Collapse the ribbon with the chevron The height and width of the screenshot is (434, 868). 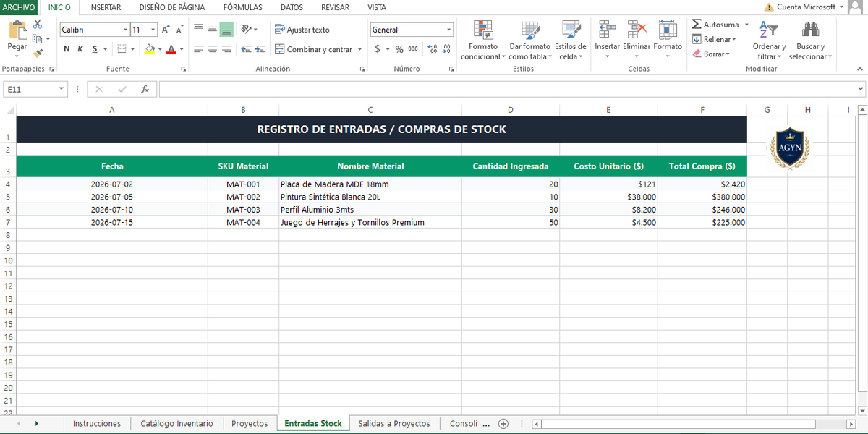tap(860, 69)
